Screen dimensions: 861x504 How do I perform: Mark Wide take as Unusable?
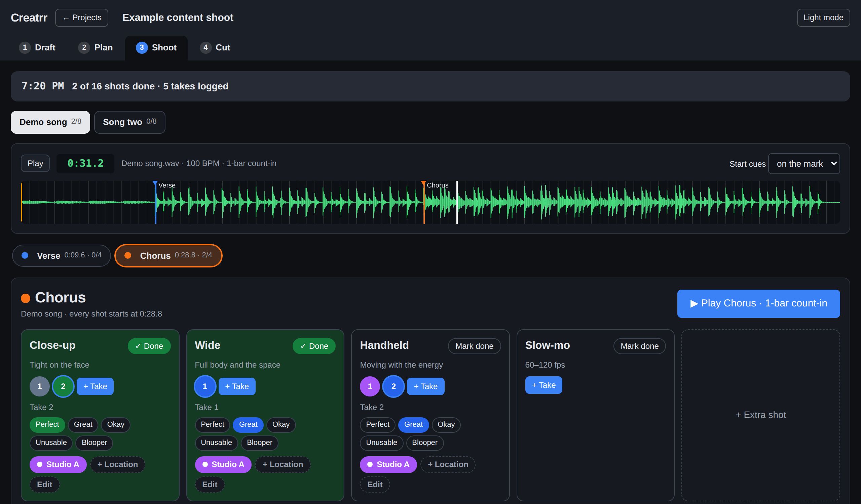coord(216,443)
